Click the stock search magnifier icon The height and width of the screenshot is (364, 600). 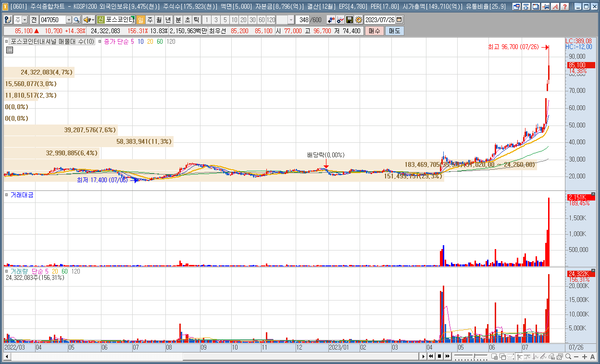click(76, 20)
